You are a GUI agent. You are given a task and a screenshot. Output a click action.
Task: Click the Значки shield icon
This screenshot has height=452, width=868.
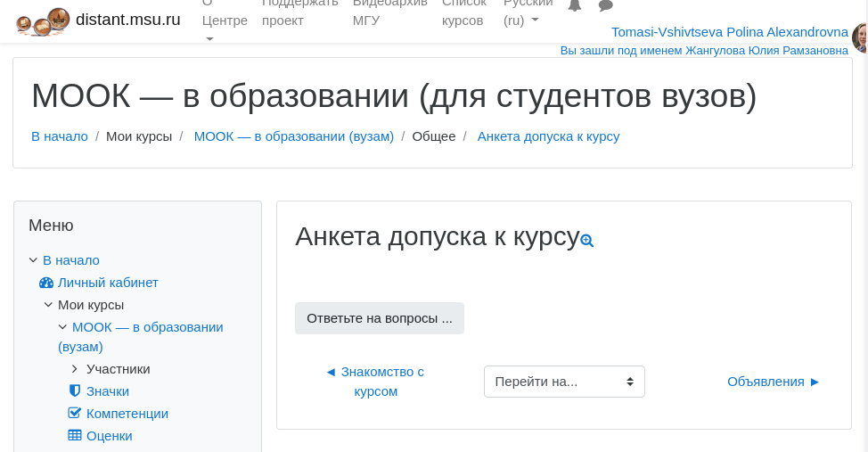click(x=75, y=390)
